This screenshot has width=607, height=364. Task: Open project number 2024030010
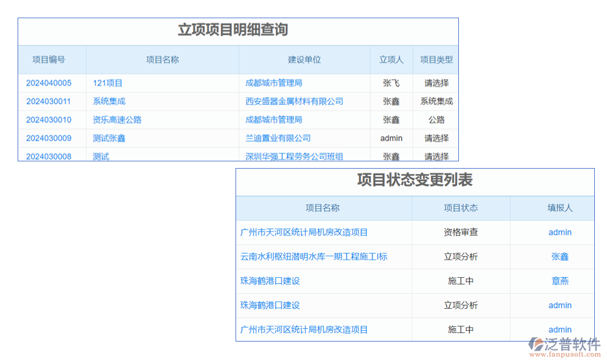point(49,120)
